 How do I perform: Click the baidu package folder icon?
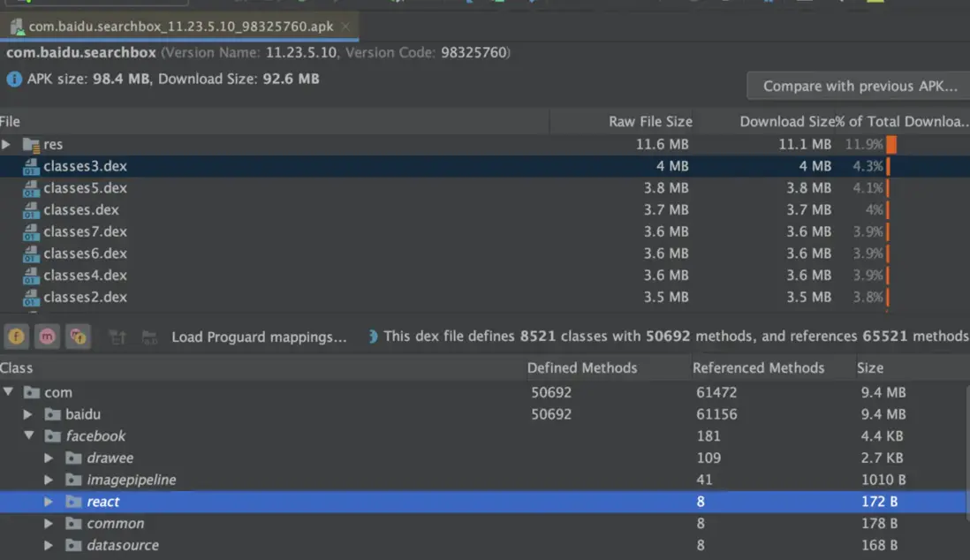(x=53, y=414)
